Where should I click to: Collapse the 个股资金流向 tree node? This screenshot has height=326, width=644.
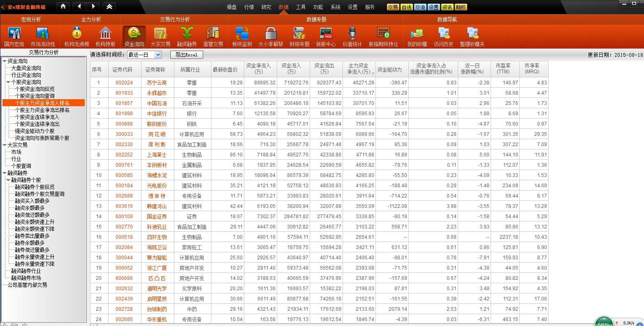coord(8,82)
